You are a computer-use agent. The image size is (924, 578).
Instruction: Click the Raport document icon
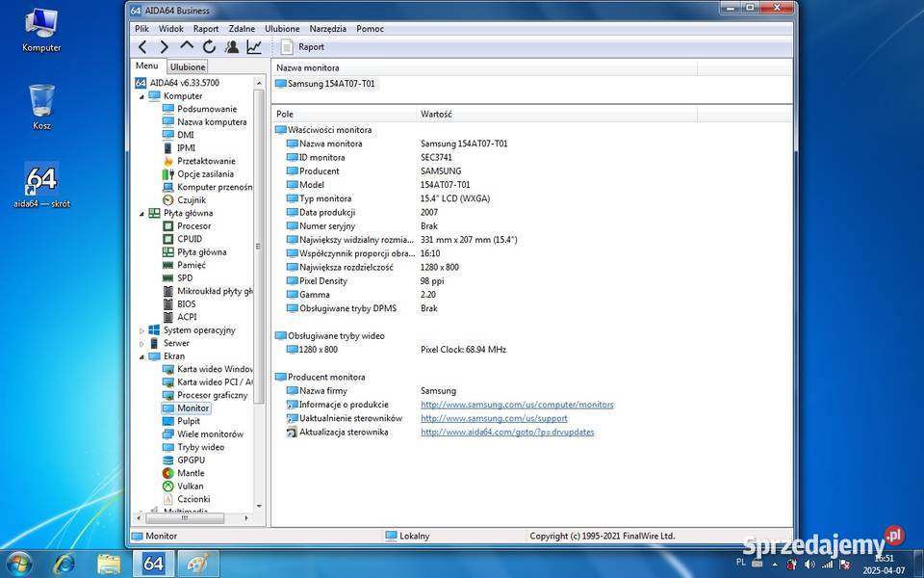(x=287, y=46)
